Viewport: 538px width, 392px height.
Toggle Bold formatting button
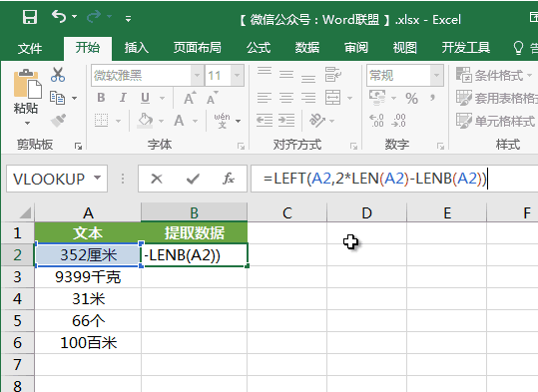101,98
